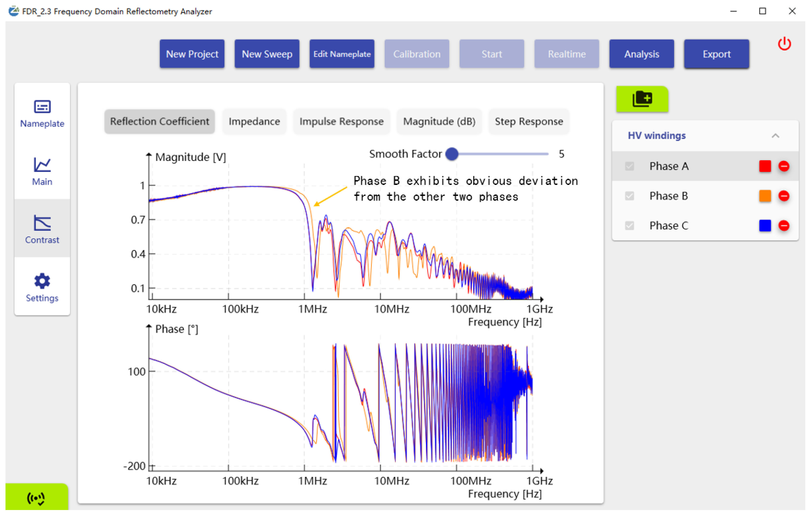Remove Phase A with its red minus icon
This screenshot has height=516, width=812.
click(784, 166)
